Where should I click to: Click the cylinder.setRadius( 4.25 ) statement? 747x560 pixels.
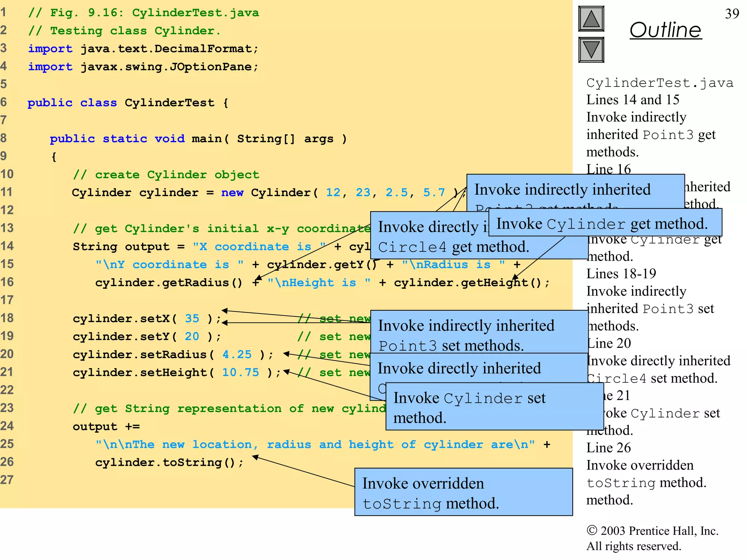pyautogui.click(x=173, y=354)
